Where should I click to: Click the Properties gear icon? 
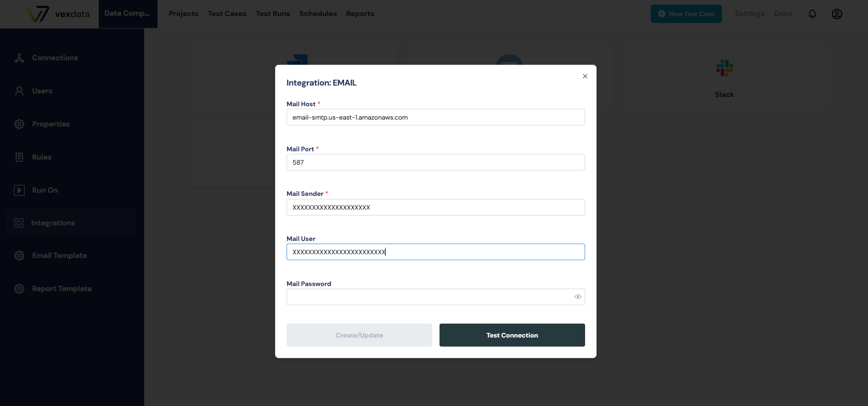click(x=19, y=124)
